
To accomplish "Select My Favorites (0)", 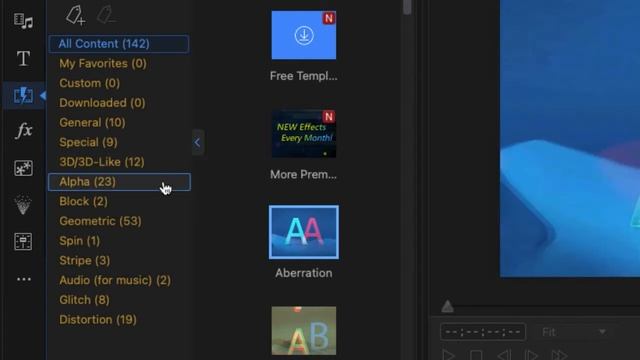I will (103, 64).
